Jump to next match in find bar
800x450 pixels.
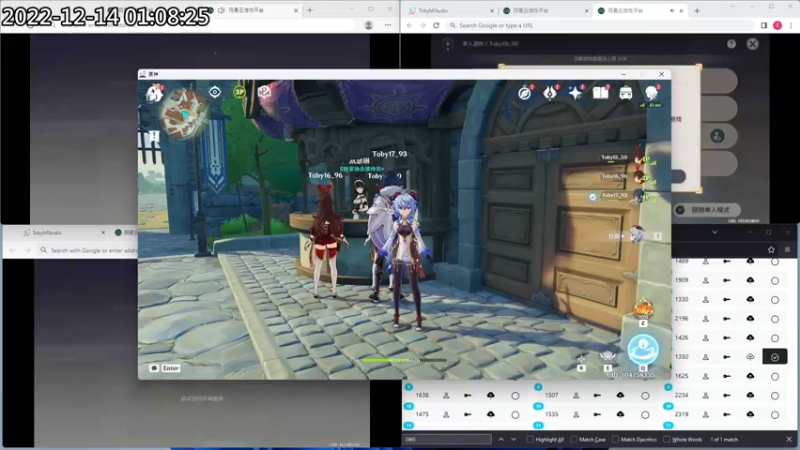click(x=514, y=439)
